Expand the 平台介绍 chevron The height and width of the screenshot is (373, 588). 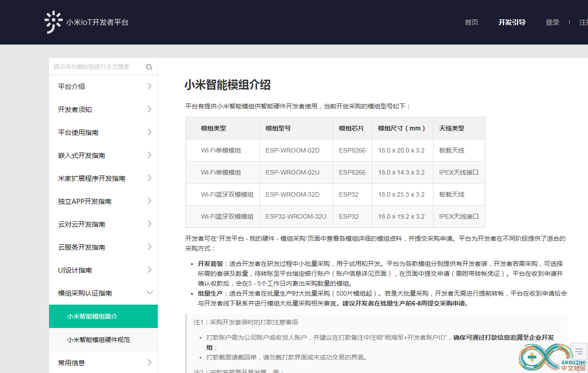(149, 86)
